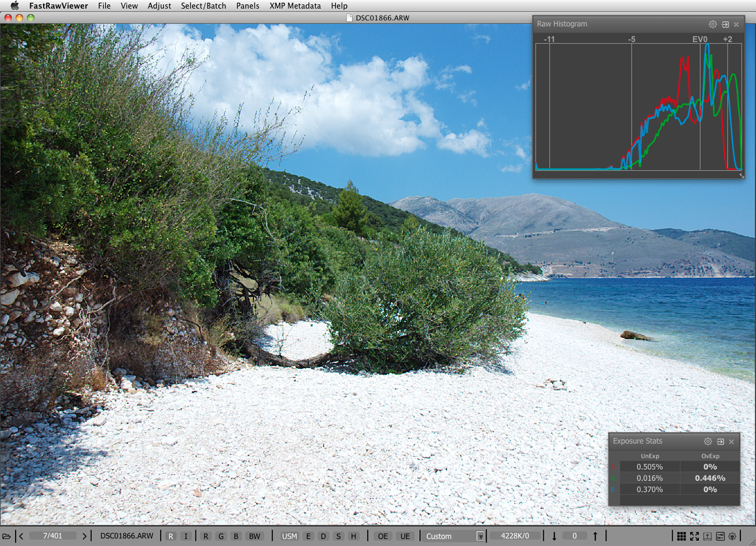Open program settings gear in bottom bar
756x546 pixels.
(732, 536)
